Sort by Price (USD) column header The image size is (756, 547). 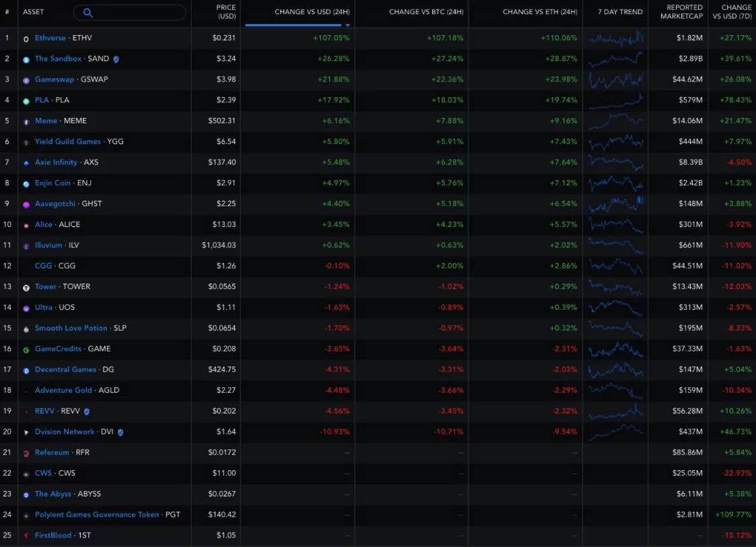[226, 12]
